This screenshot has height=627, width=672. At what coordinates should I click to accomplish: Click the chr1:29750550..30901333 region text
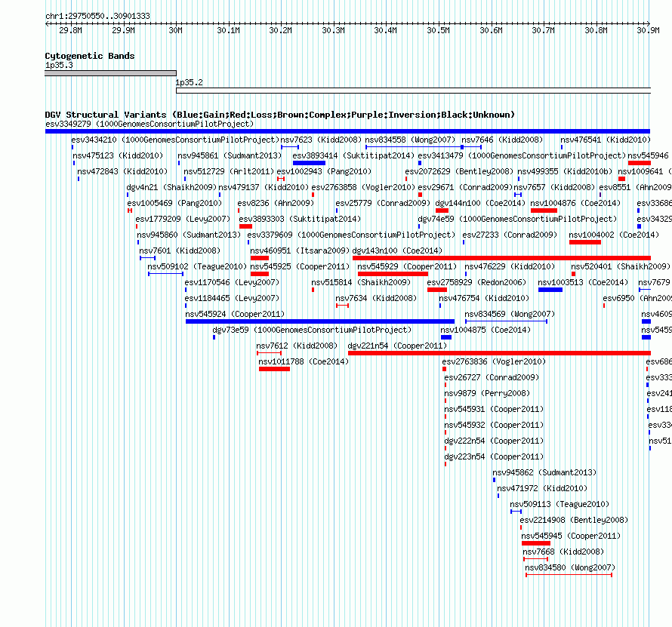97,16
